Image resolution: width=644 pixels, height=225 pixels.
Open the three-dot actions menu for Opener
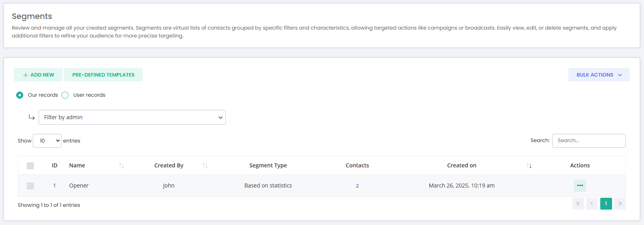pyautogui.click(x=580, y=186)
